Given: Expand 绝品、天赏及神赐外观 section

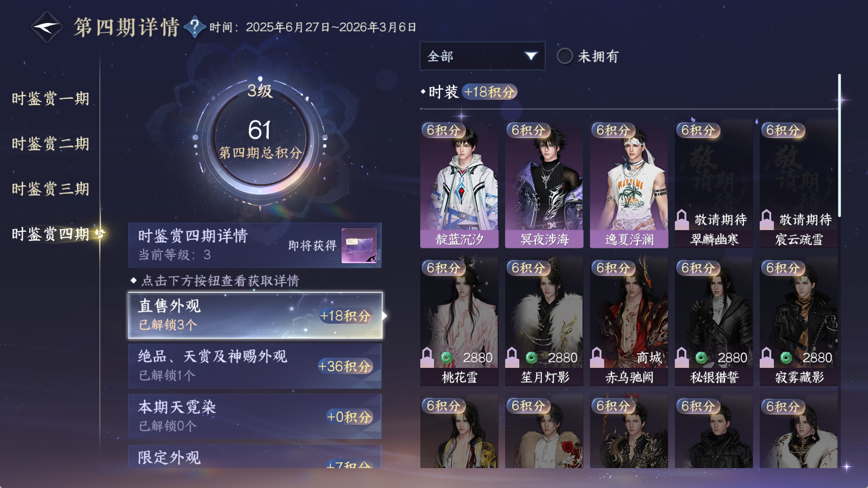Looking at the screenshot, I should pyautogui.click(x=255, y=366).
